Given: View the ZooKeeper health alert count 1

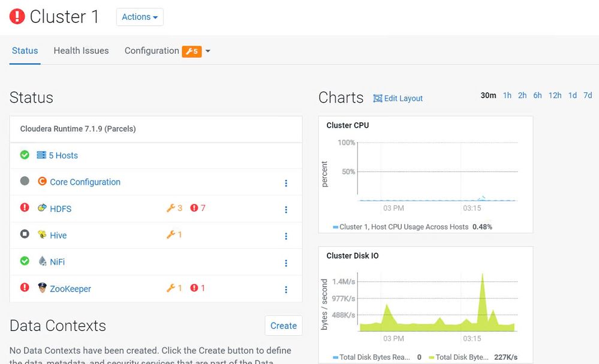Looking at the screenshot, I should coord(198,288).
